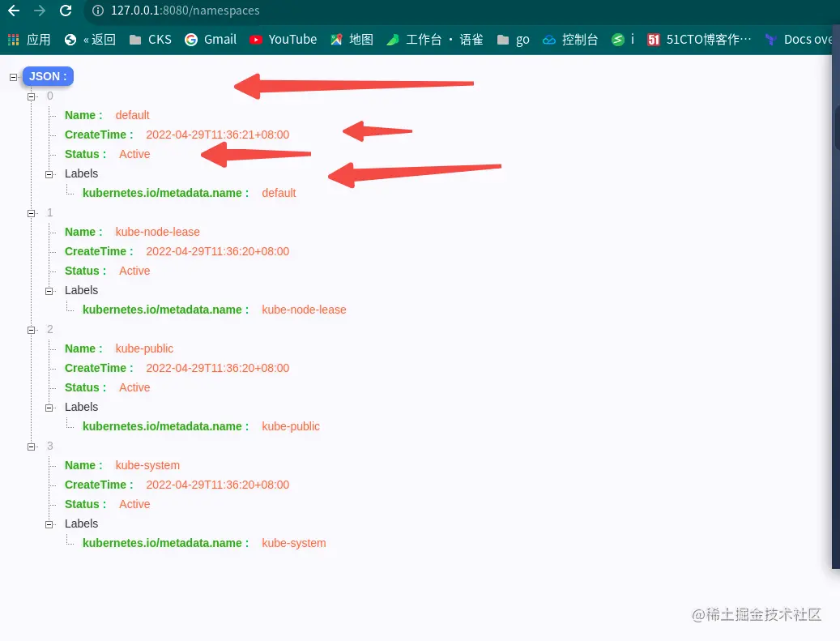Select Name value kube-node-lease
The image size is (840, 641).
point(157,232)
